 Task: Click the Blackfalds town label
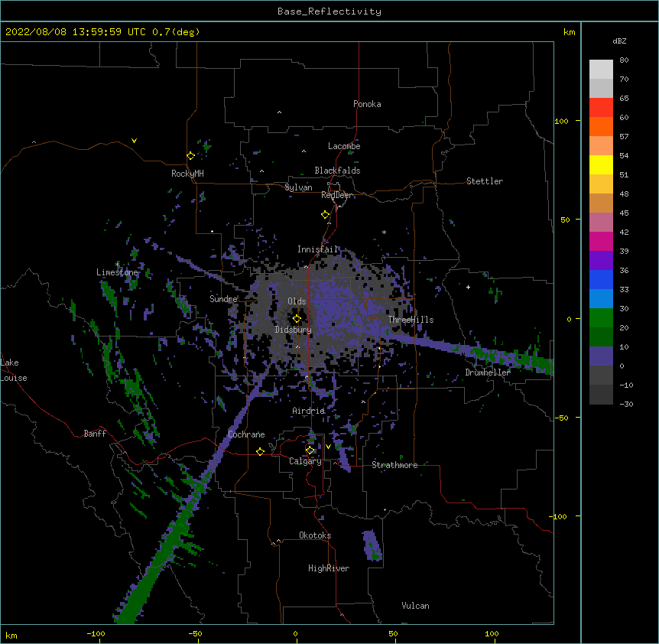point(337,171)
